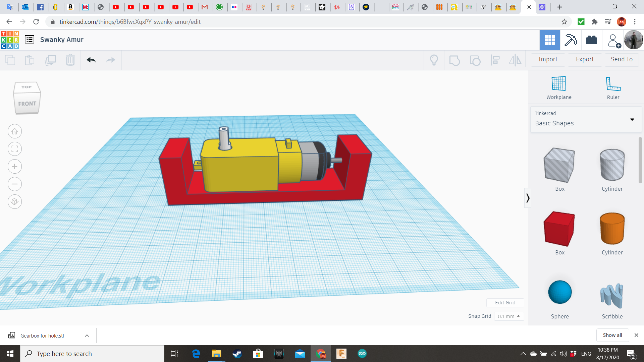Zoom out with the minus button
Screen dimensions: 644x362
14,184
